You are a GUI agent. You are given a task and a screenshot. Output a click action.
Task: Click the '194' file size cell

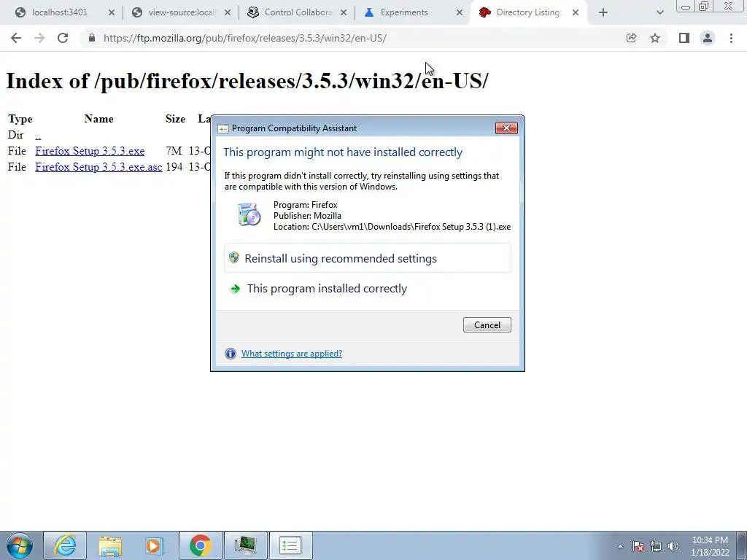pyautogui.click(x=174, y=167)
